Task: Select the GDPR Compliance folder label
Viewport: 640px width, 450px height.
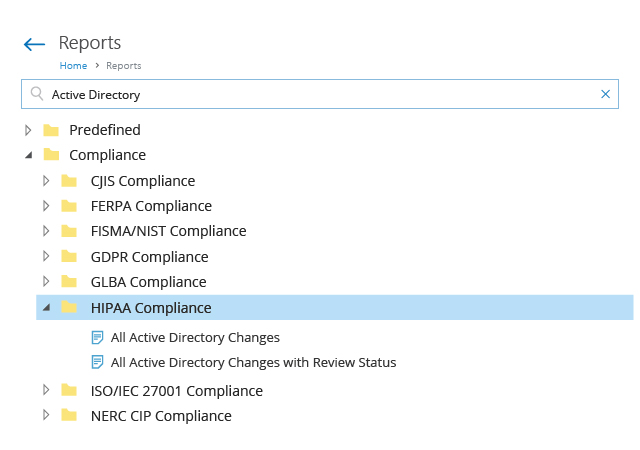Action: click(149, 257)
